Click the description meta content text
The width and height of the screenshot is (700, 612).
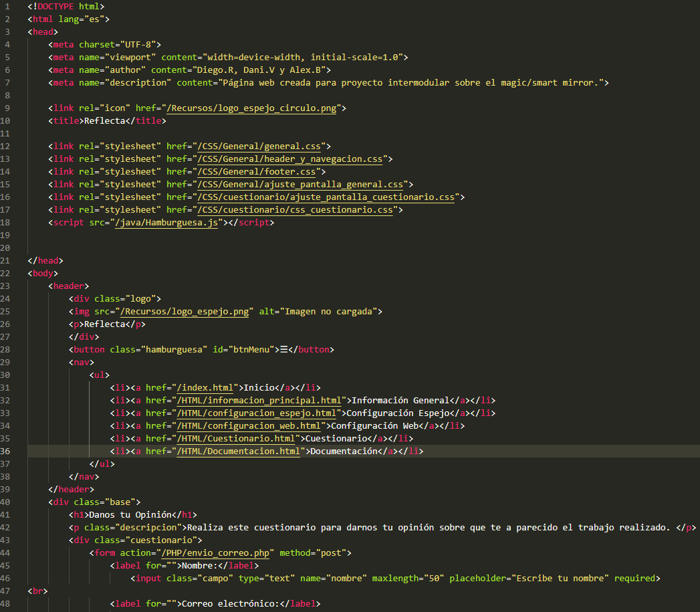click(411, 83)
